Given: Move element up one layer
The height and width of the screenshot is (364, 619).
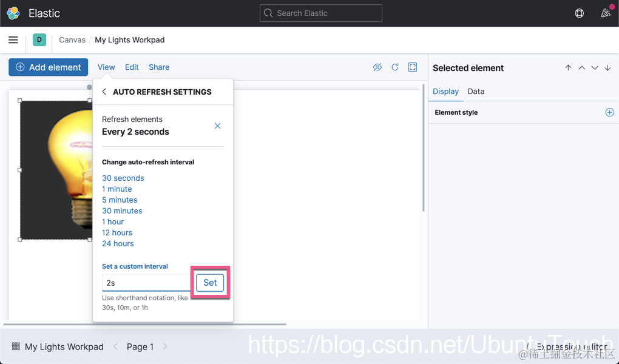Looking at the screenshot, I should pos(581,67).
